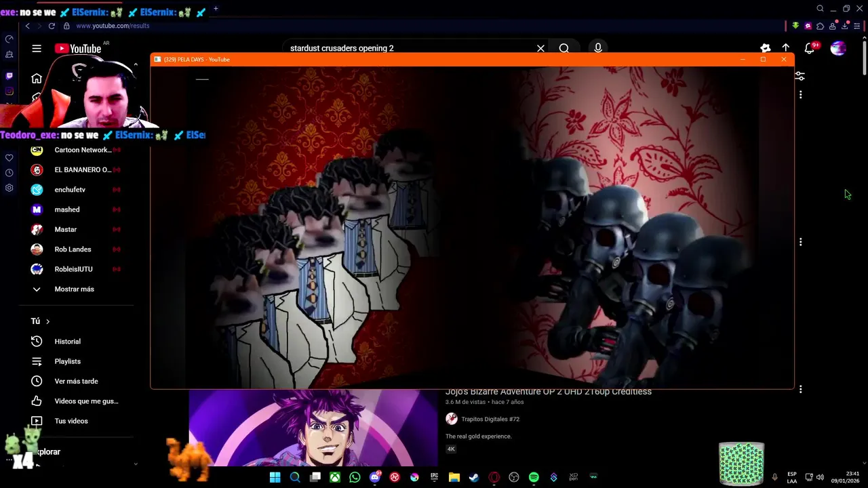Expand the Tú section chevron

click(x=47, y=321)
